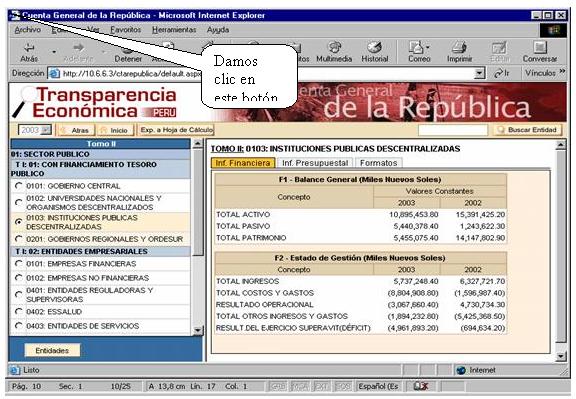
Task: Click the Tomo II panel header
Action: tap(101, 144)
